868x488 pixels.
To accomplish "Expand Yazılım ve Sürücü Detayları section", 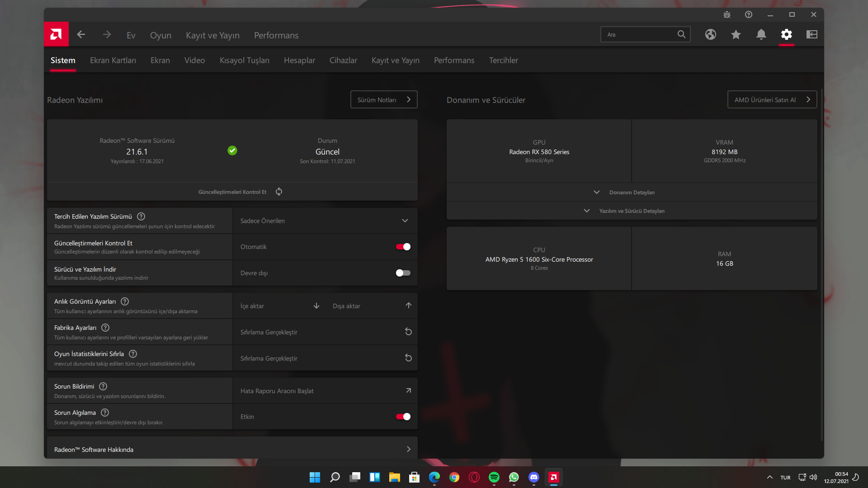I will click(632, 211).
